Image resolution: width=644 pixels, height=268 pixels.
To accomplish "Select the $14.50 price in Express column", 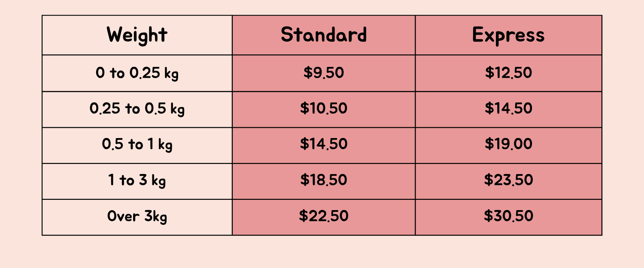I will tap(508, 109).
